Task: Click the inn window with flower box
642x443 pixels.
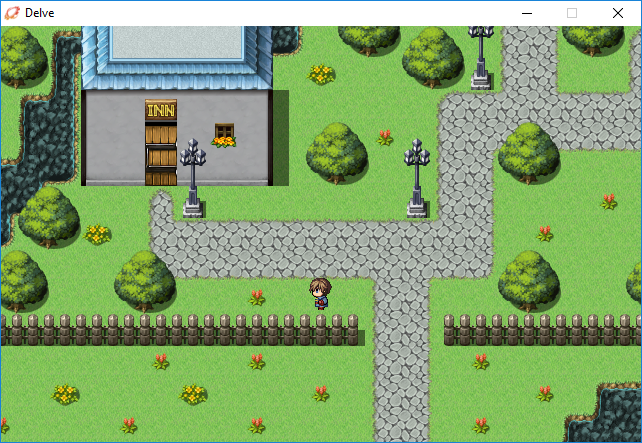Action: [x=224, y=136]
